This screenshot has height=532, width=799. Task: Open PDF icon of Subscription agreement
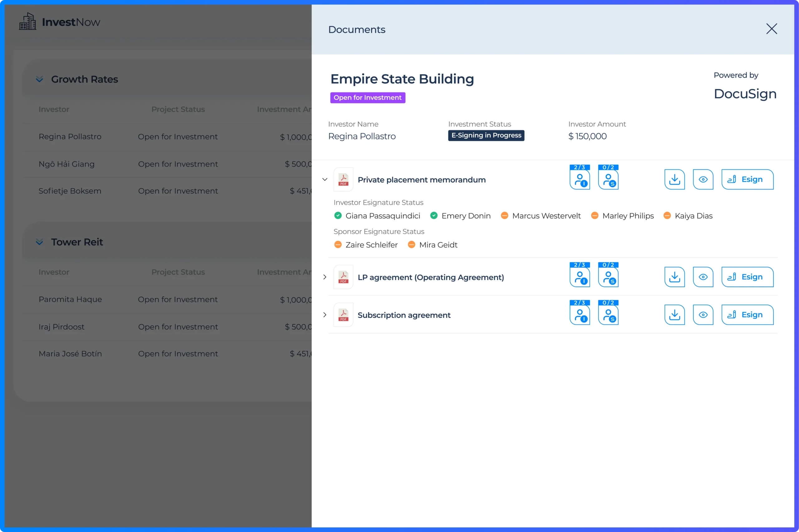tap(343, 315)
